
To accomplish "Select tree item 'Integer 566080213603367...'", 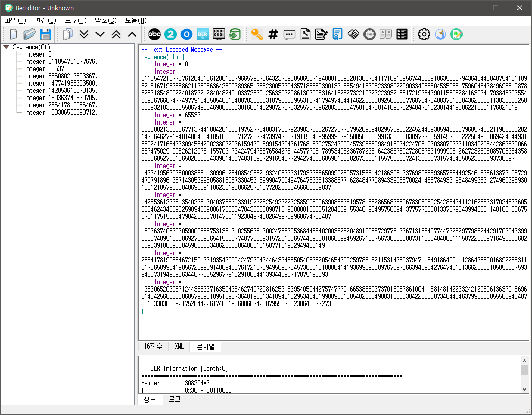I will pyautogui.click(x=64, y=76).
